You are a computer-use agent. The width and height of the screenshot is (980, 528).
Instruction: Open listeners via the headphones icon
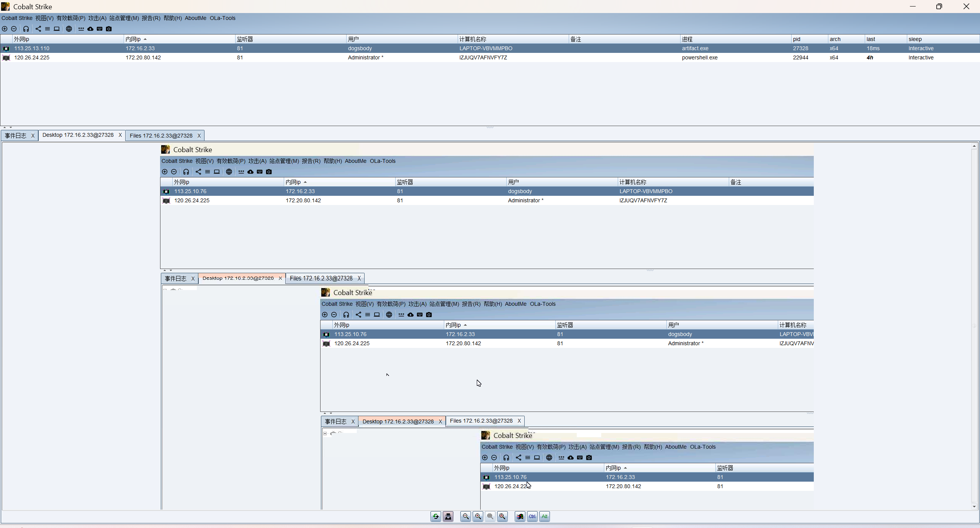pos(26,29)
